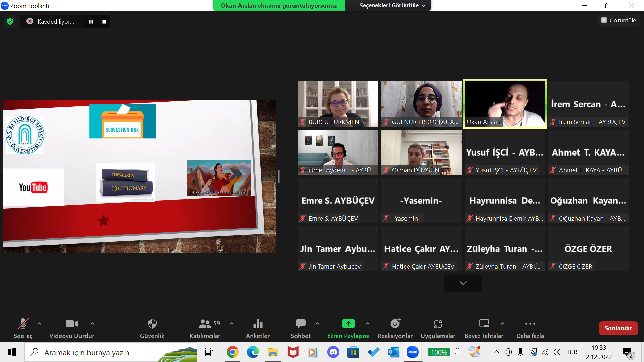Expand audio options arrow beside Sesi aç
Image resolution: width=644 pixels, height=362 pixels.
click(39, 324)
